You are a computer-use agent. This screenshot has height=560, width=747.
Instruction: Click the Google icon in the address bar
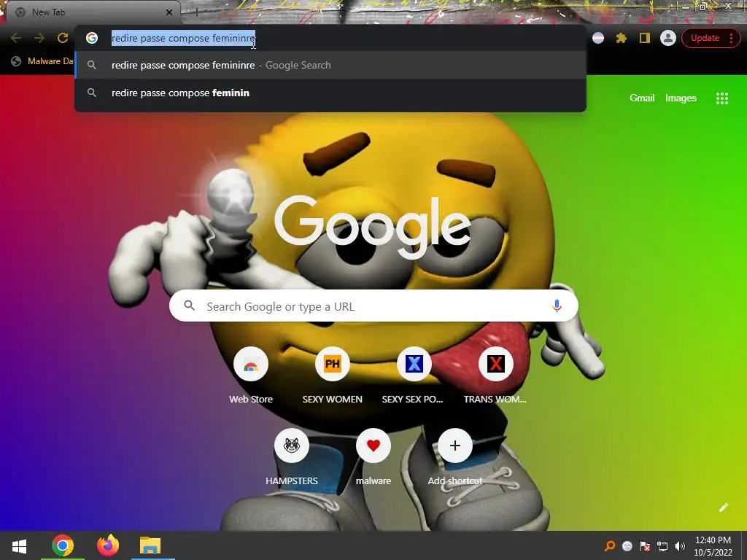tap(92, 38)
